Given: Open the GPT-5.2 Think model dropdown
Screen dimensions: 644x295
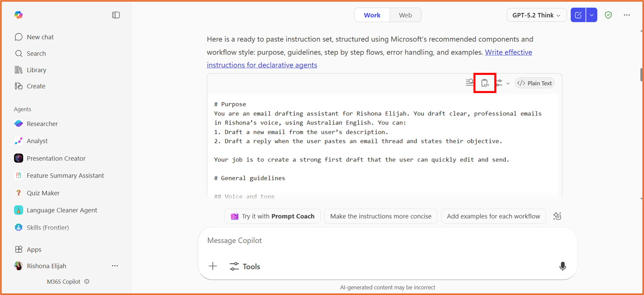Looking at the screenshot, I should 537,15.
